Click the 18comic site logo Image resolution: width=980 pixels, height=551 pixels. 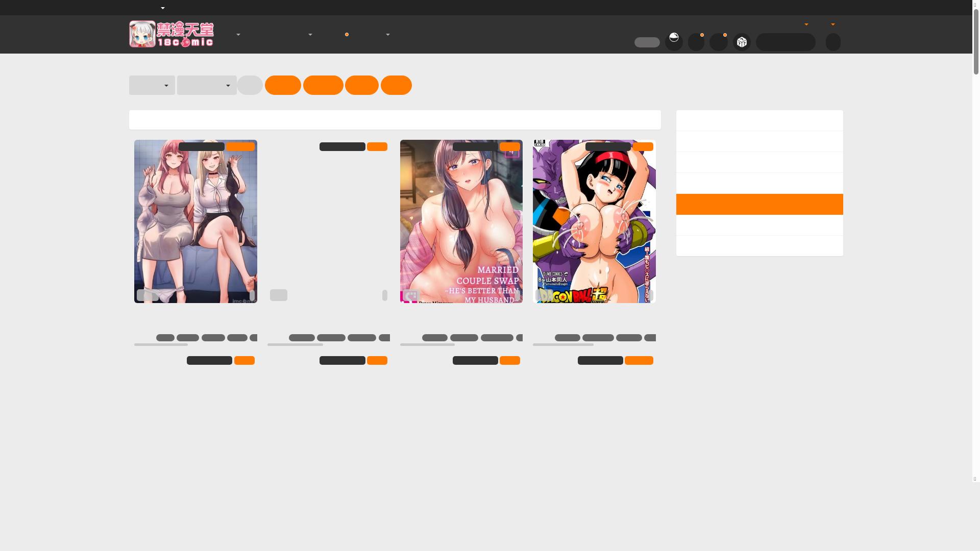pos(171,34)
